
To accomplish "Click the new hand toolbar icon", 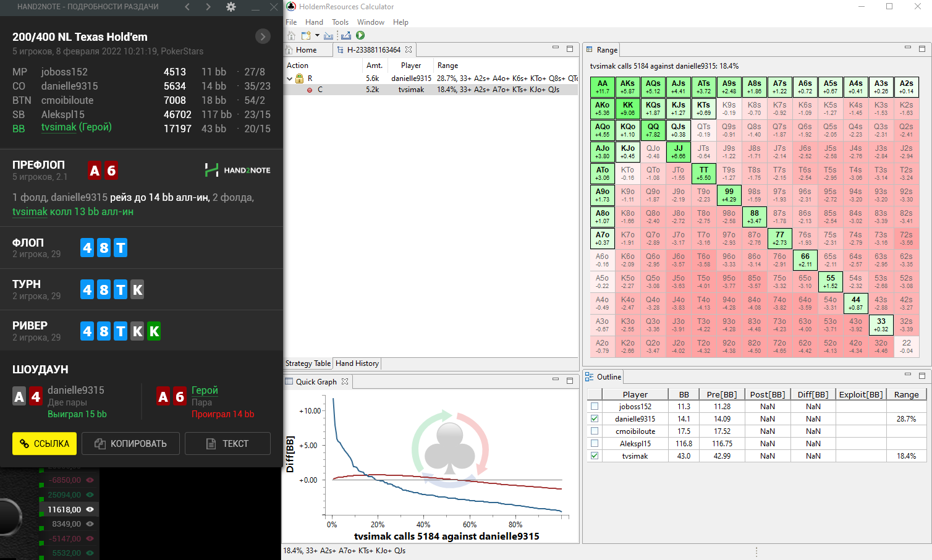I will pyautogui.click(x=305, y=36).
